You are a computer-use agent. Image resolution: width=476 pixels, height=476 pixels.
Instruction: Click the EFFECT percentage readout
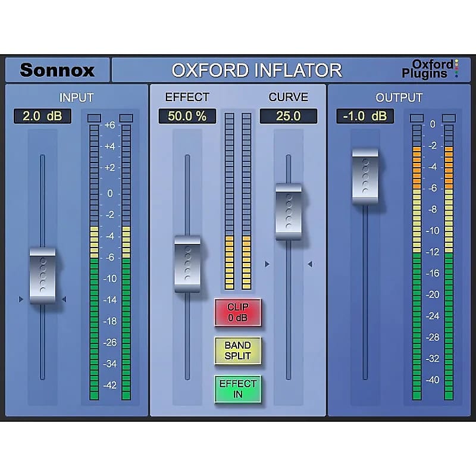pyautogui.click(x=186, y=117)
